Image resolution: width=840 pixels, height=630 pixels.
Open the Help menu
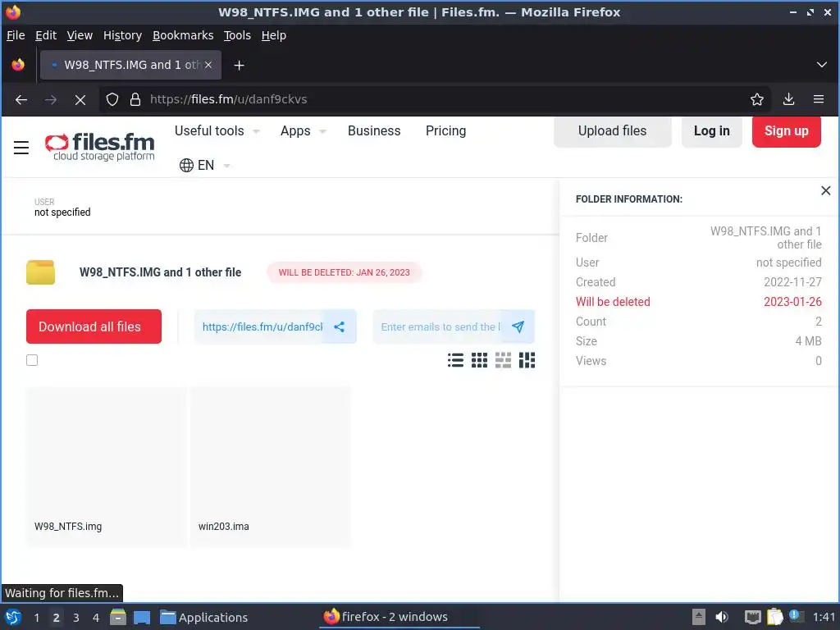[x=274, y=35]
